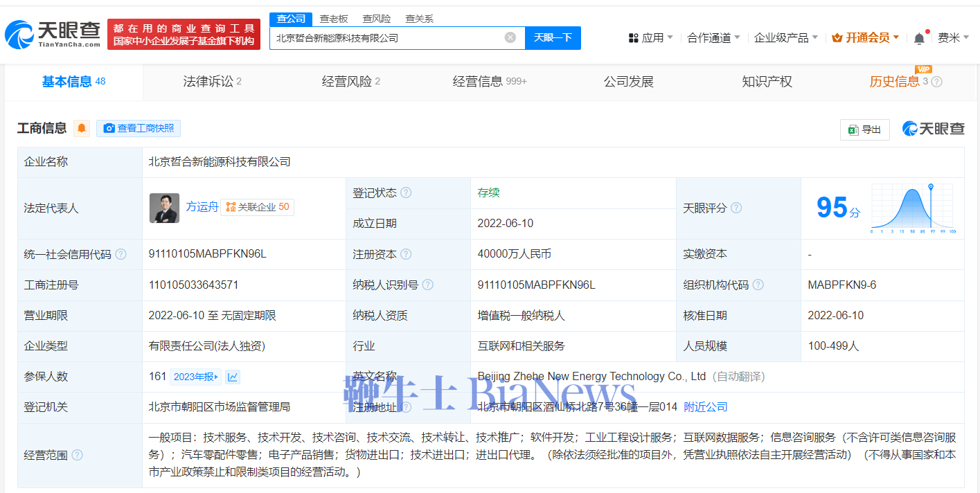Switch to the 经营信息 tab
The image size is (980, 493).
490,82
